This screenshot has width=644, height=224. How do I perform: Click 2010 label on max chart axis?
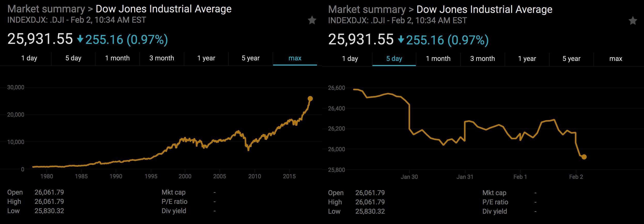(255, 176)
